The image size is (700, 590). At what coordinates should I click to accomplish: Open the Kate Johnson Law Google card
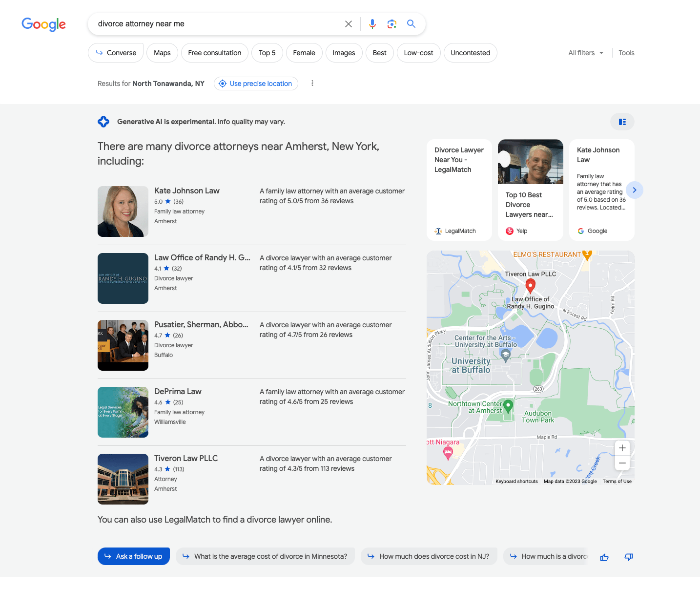coord(602,190)
